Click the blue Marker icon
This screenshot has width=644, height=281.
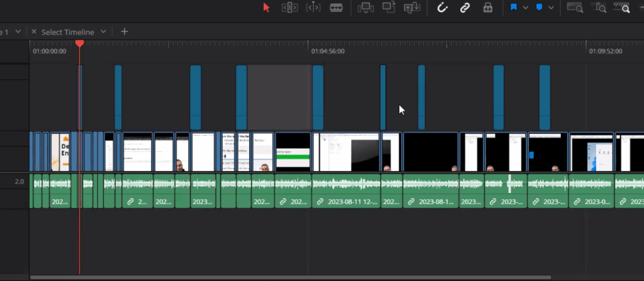pos(539,8)
